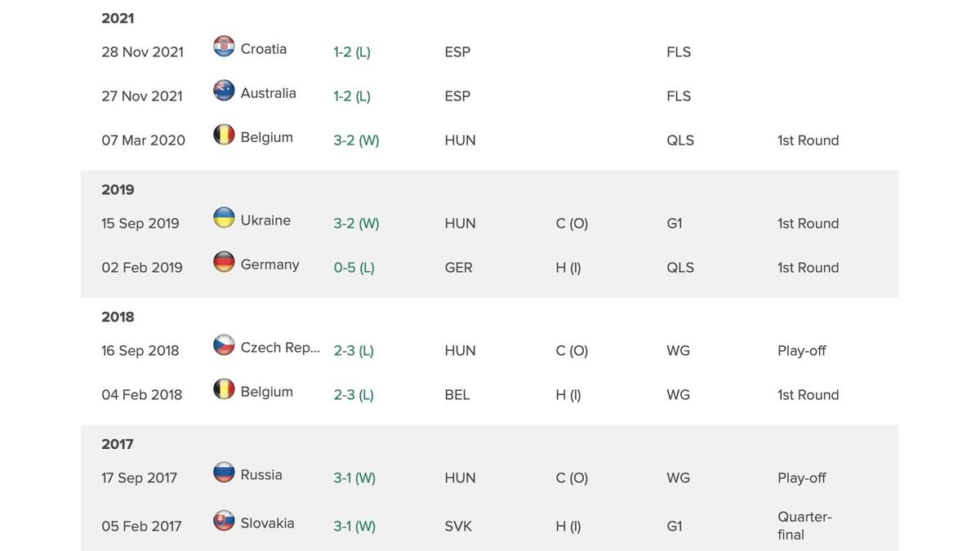This screenshot has width=980, height=551.
Task: Click the Slovakia flag icon
Action: (x=224, y=521)
